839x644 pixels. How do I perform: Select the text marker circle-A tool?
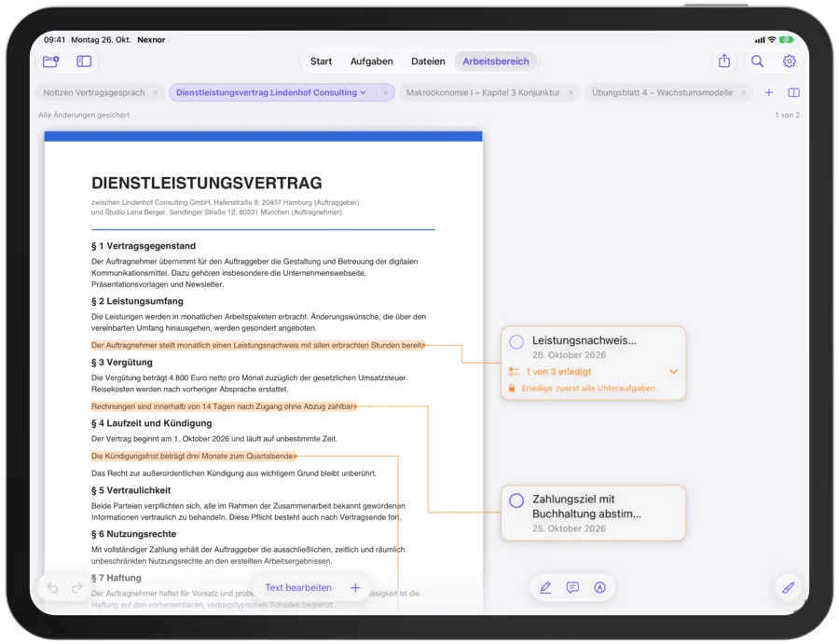[599, 588]
